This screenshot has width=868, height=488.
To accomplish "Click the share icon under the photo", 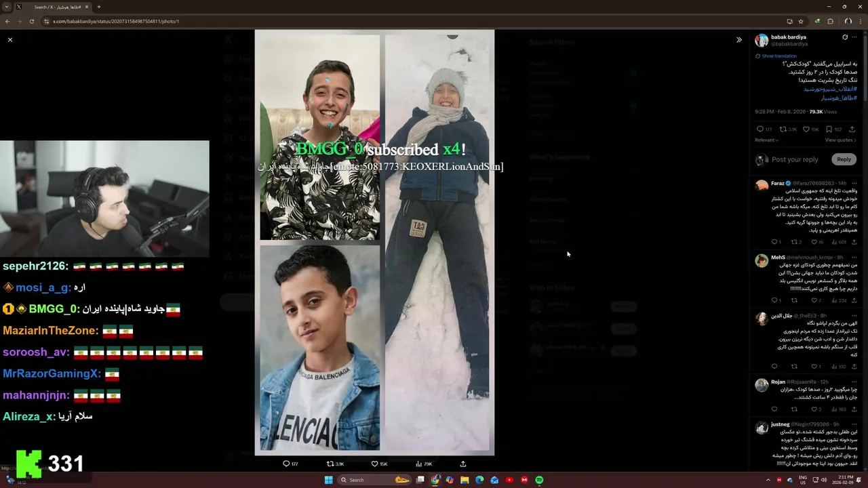I will point(463,464).
